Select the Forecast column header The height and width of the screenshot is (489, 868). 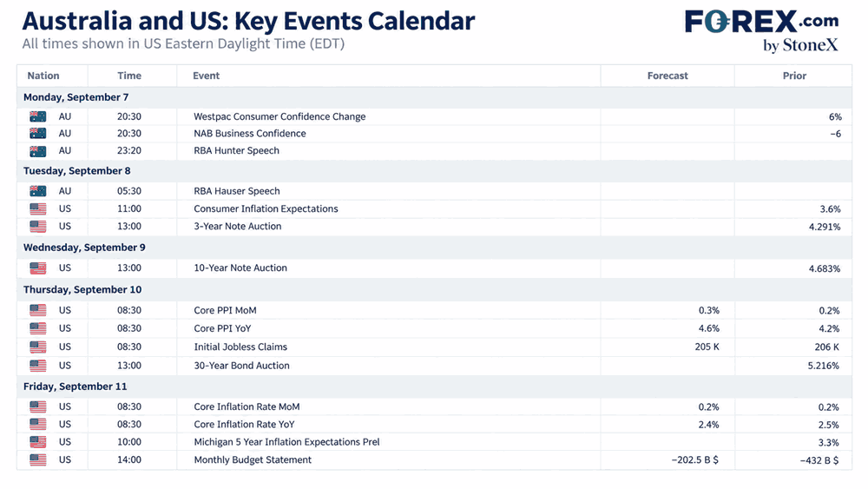click(667, 76)
